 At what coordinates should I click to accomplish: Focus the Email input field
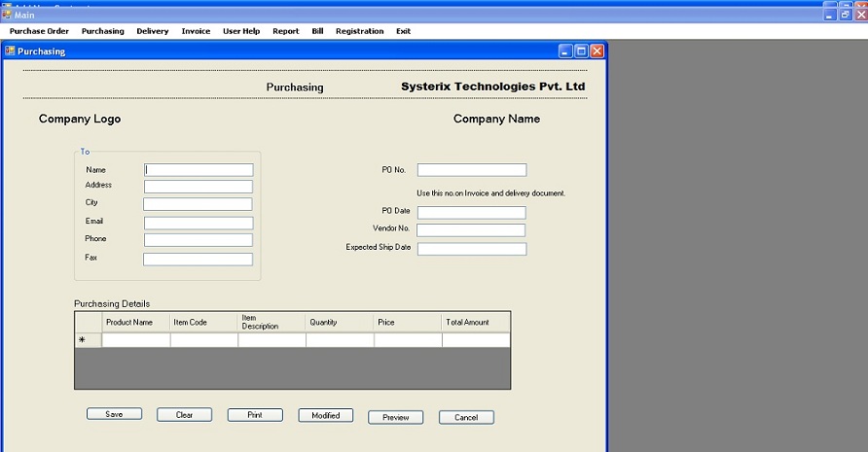pos(199,223)
